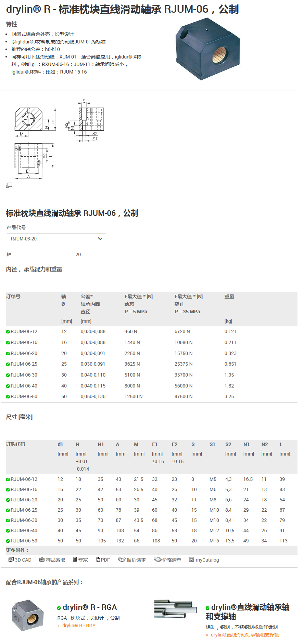Click green icon beside RJUM-06-12 in dimensions table
This screenshot has width=304, height=644.
[x=8, y=479]
